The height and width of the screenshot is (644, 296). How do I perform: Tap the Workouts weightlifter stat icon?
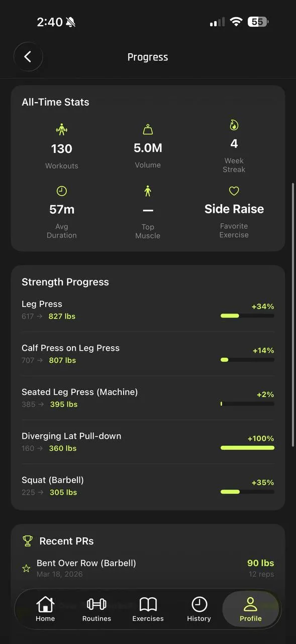click(61, 129)
